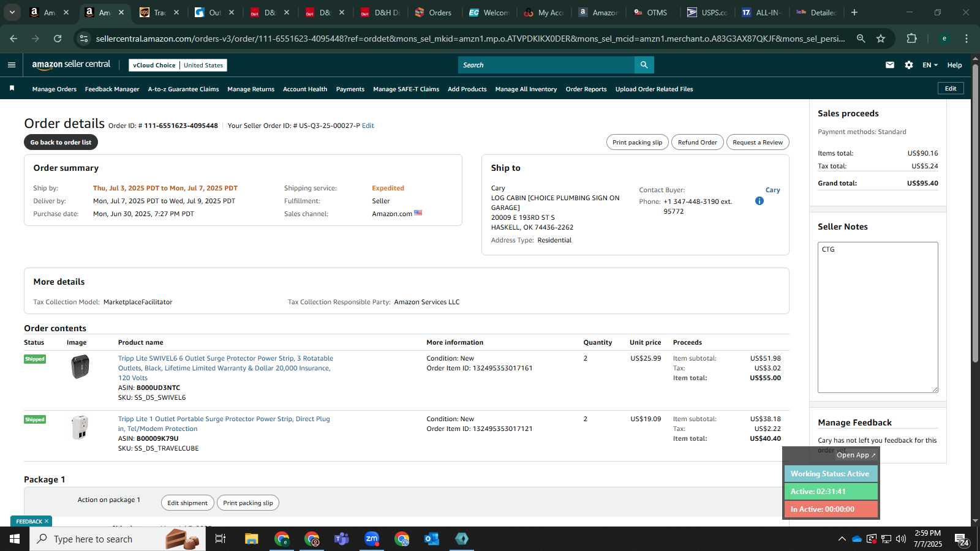Open File Explorer from the taskbar
Viewport: 980px width, 551px height.
[252, 539]
